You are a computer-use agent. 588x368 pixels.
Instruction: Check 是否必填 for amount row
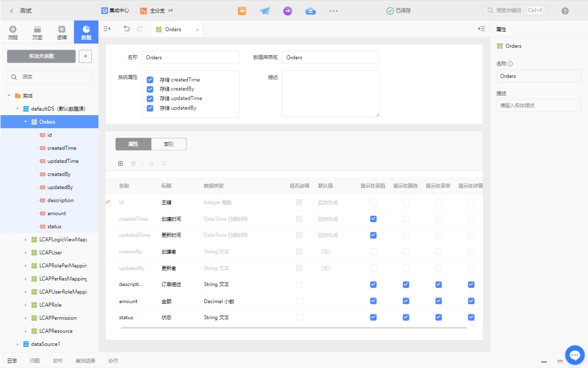pyautogui.click(x=299, y=301)
